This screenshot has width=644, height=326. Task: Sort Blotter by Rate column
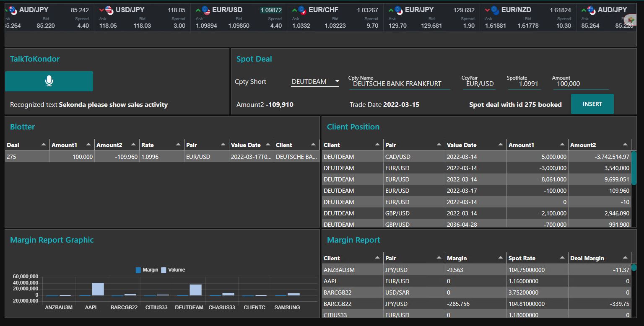pyautogui.click(x=161, y=145)
